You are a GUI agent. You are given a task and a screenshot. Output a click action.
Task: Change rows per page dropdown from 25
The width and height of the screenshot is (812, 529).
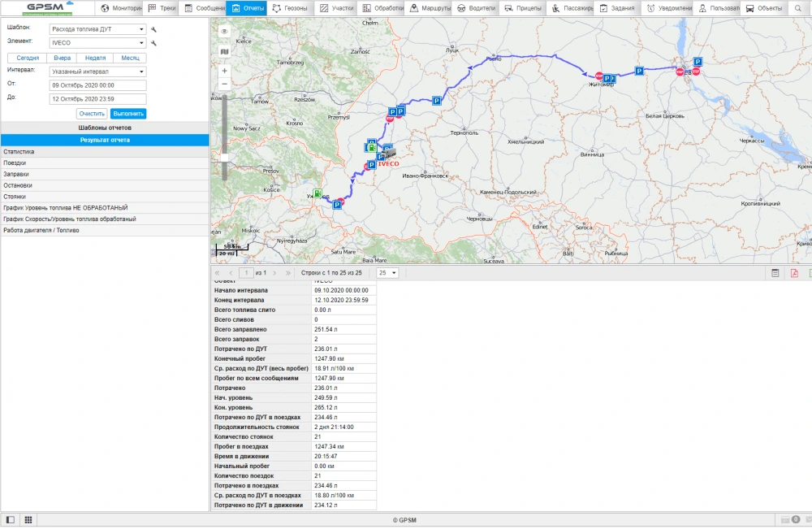pos(387,273)
